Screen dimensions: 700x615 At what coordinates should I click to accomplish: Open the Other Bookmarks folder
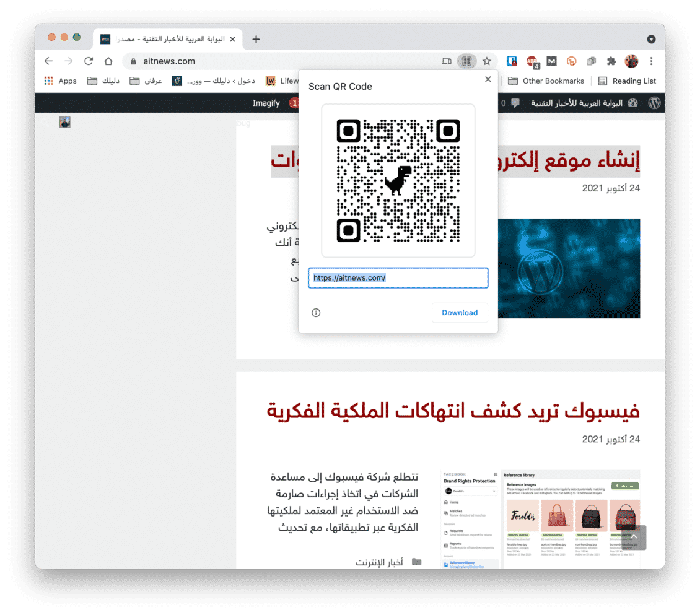click(x=546, y=81)
